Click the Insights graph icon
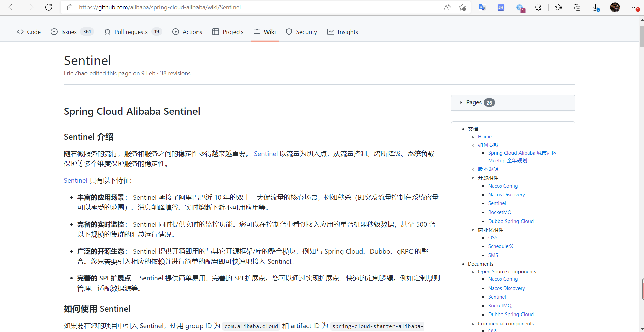 coord(331,32)
